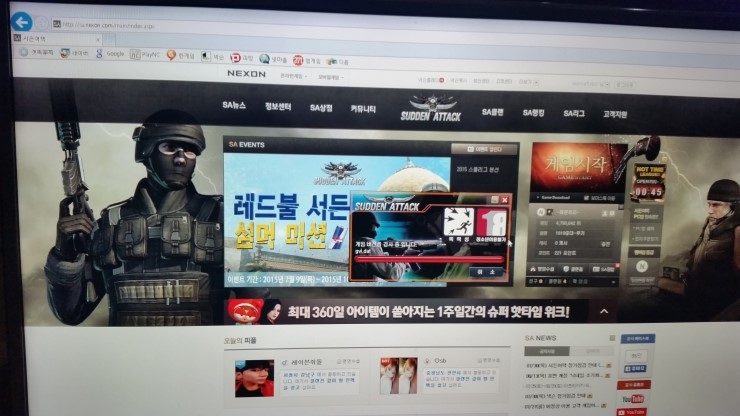Open the PlayNC bookmark
This screenshot has width=740, height=416.
pos(145,55)
